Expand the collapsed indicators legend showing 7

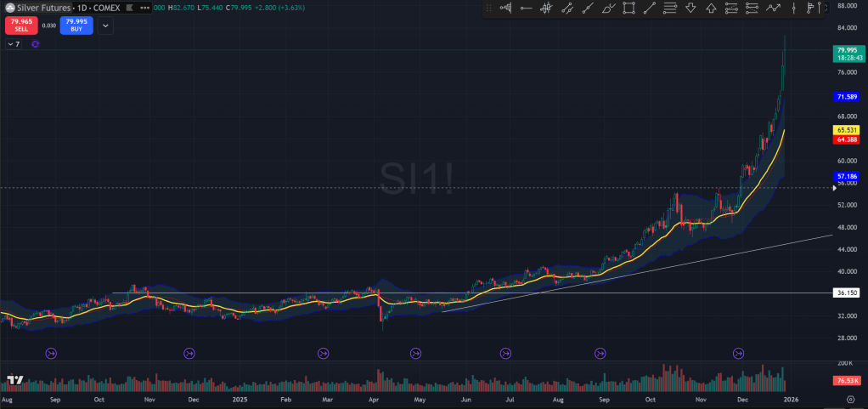coord(14,43)
